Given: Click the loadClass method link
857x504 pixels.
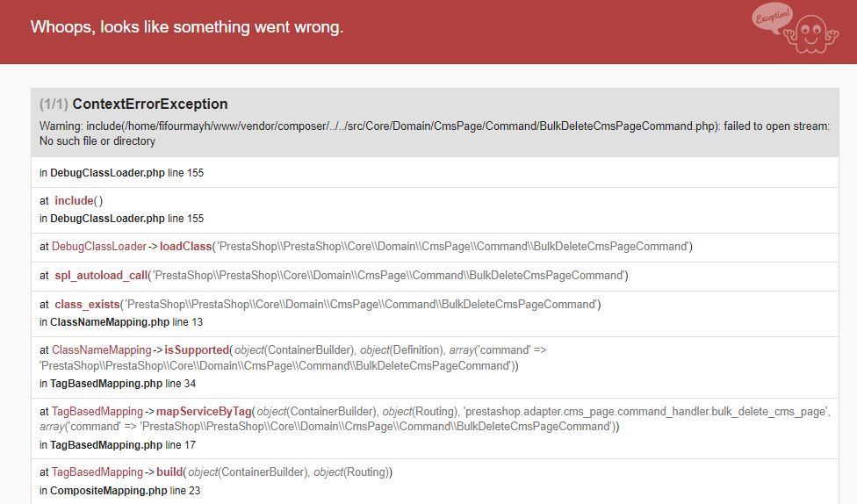Looking at the screenshot, I should coord(186,246).
